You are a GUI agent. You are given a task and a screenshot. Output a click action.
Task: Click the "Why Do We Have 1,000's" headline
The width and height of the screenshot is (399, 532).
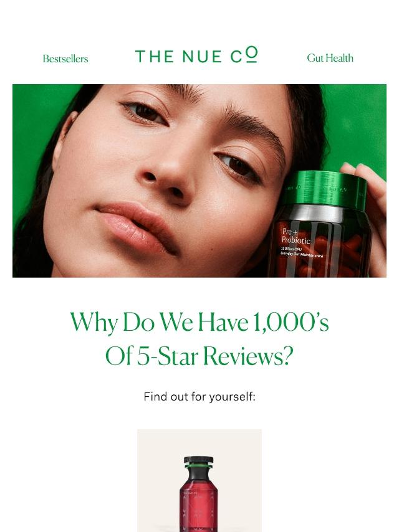point(199,322)
